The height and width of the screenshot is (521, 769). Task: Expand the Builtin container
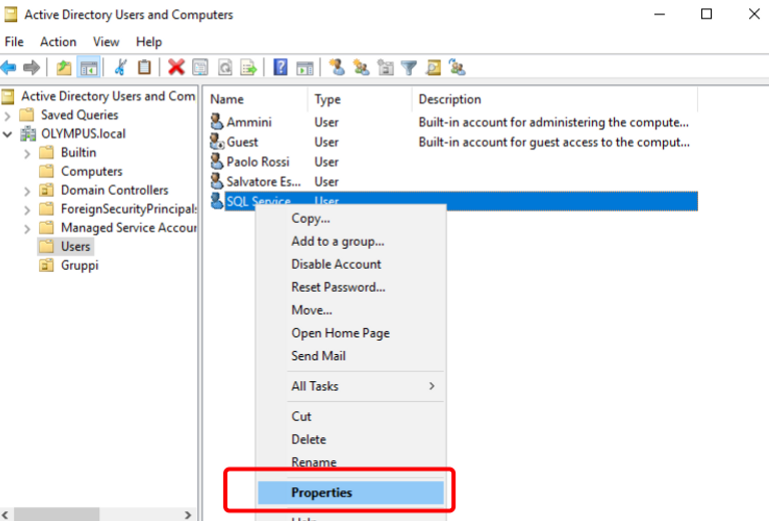click(27, 153)
